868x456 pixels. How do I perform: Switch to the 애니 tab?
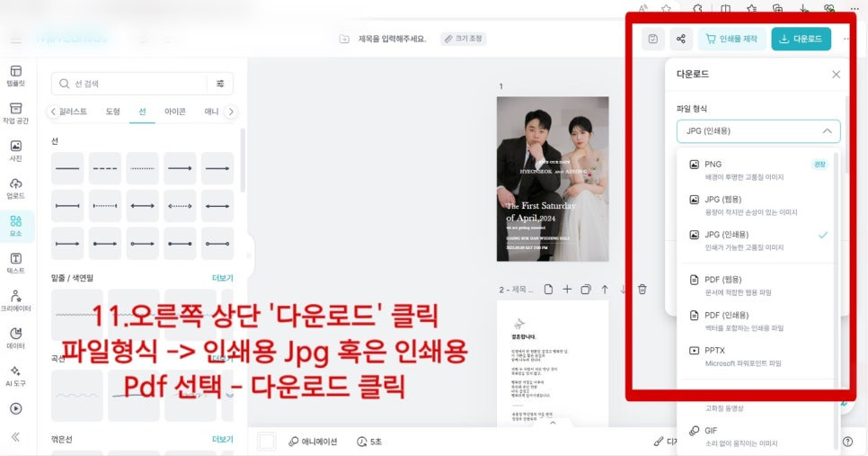click(x=211, y=112)
